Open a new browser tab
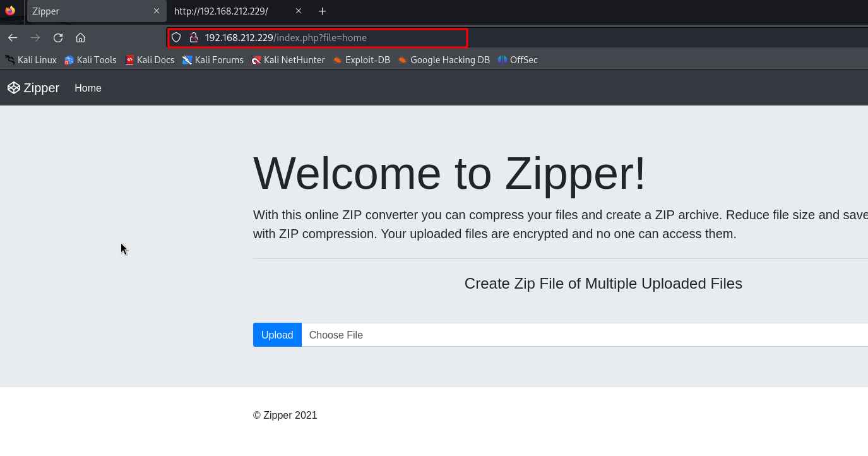 click(x=323, y=11)
